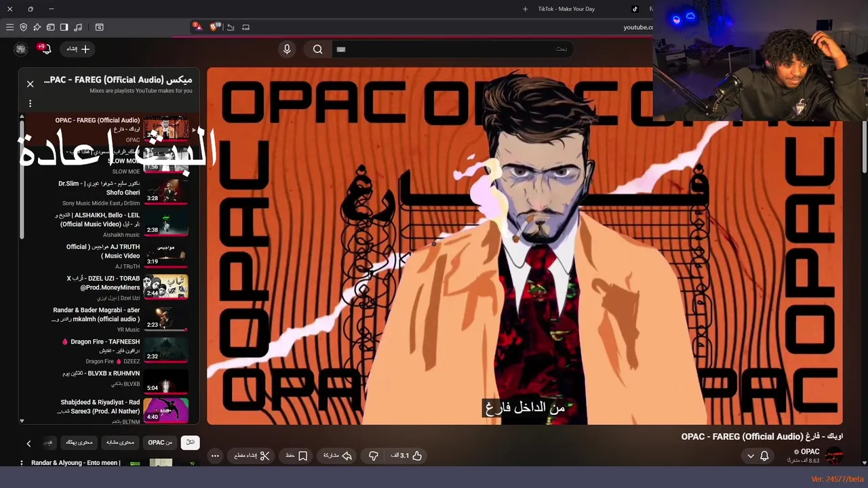This screenshot has height=488, width=868.
Task: Click the shield privacy icon in browser toolbar
Action: pyautogui.click(x=23, y=27)
